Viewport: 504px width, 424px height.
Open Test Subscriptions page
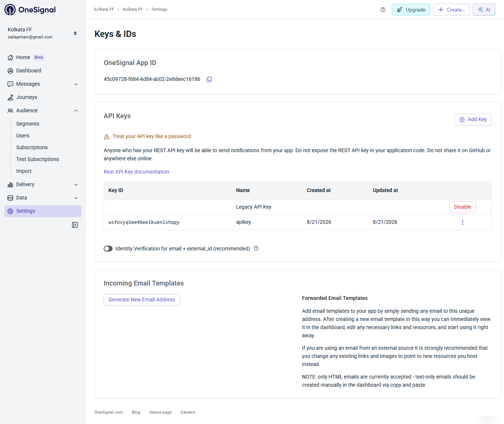tap(38, 159)
